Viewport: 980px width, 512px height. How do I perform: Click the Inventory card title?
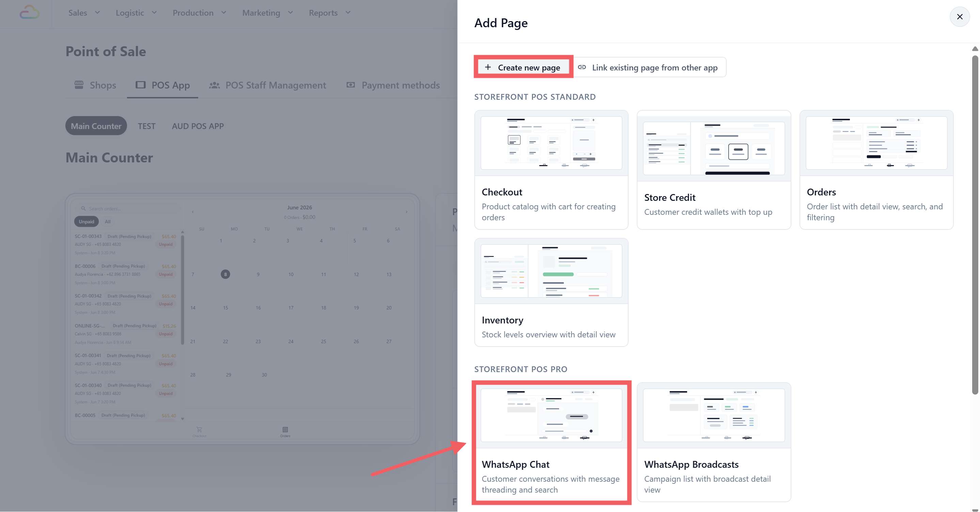[502, 320]
